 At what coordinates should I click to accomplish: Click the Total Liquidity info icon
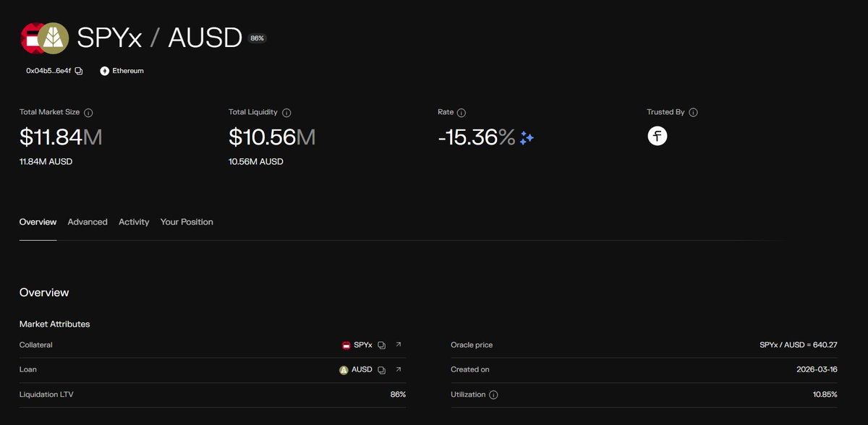tap(286, 113)
